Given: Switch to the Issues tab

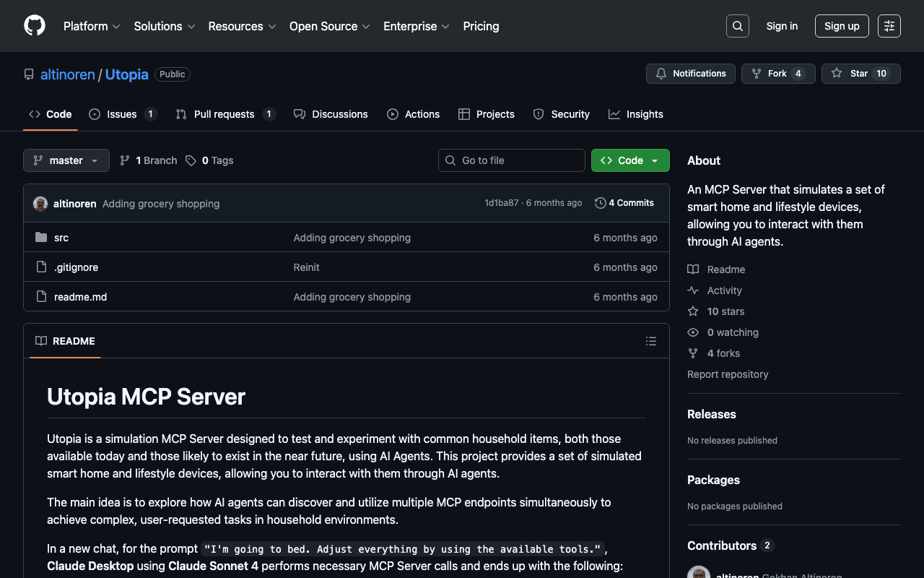Looking at the screenshot, I should [122, 114].
